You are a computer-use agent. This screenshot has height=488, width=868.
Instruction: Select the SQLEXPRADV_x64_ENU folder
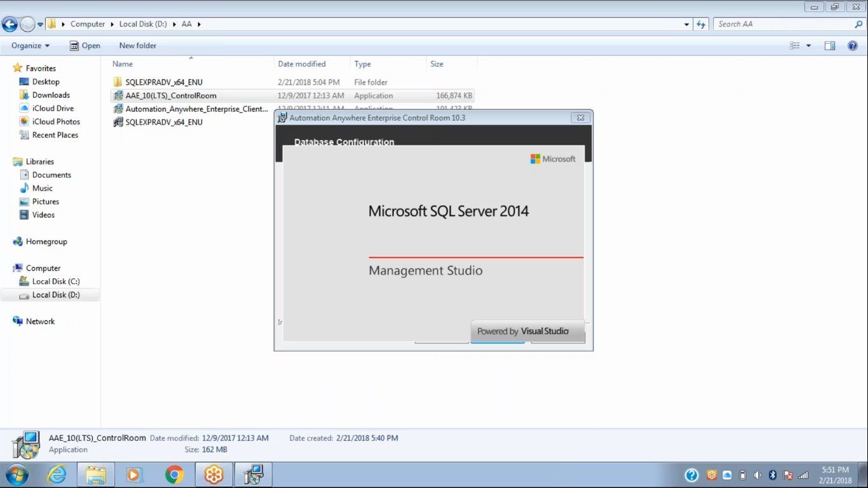click(x=164, y=82)
